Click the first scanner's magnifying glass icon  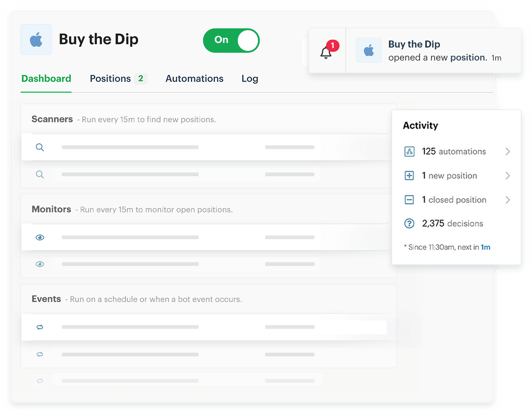pyautogui.click(x=40, y=147)
